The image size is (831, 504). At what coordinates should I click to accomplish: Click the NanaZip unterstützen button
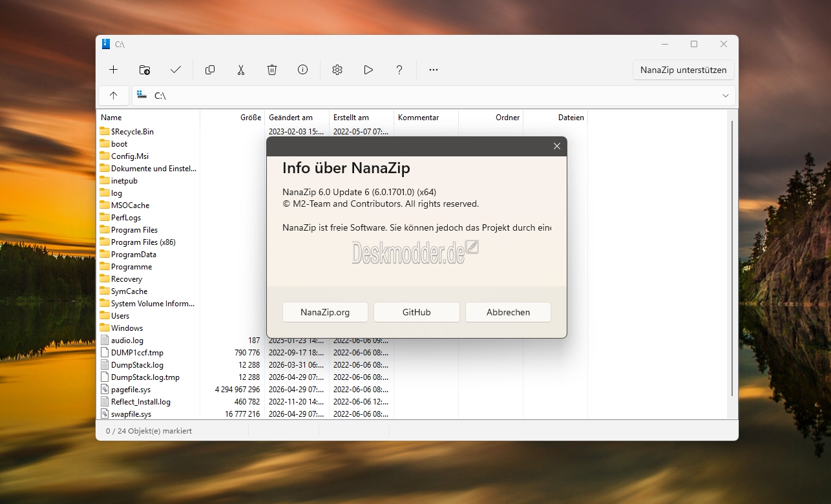pos(683,70)
